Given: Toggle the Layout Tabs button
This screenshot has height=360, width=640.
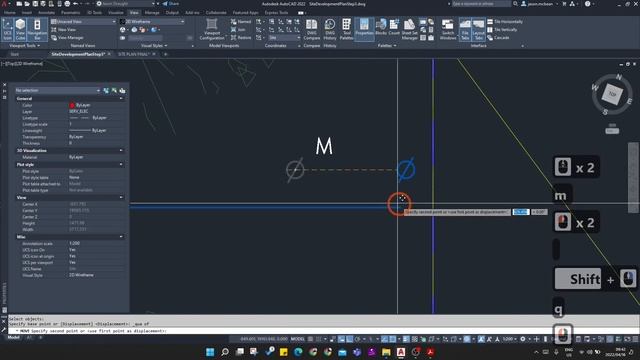Looking at the screenshot, I should [478, 29].
